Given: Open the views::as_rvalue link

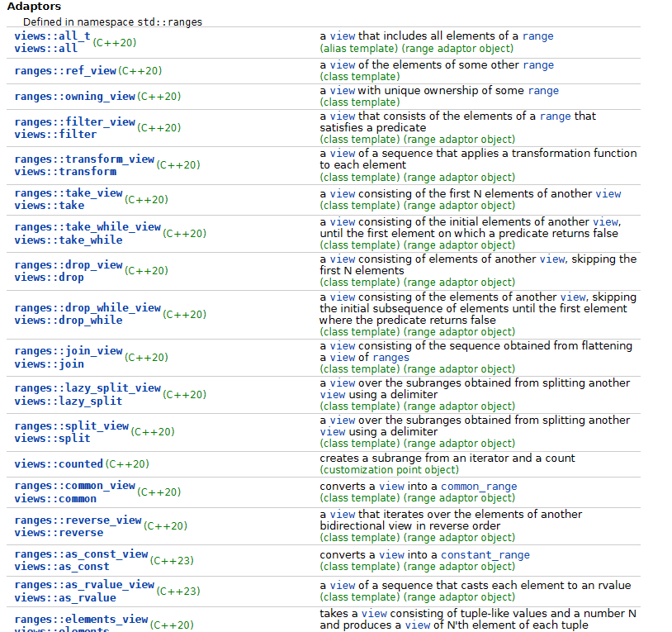Looking at the screenshot, I should (x=65, y=598).
